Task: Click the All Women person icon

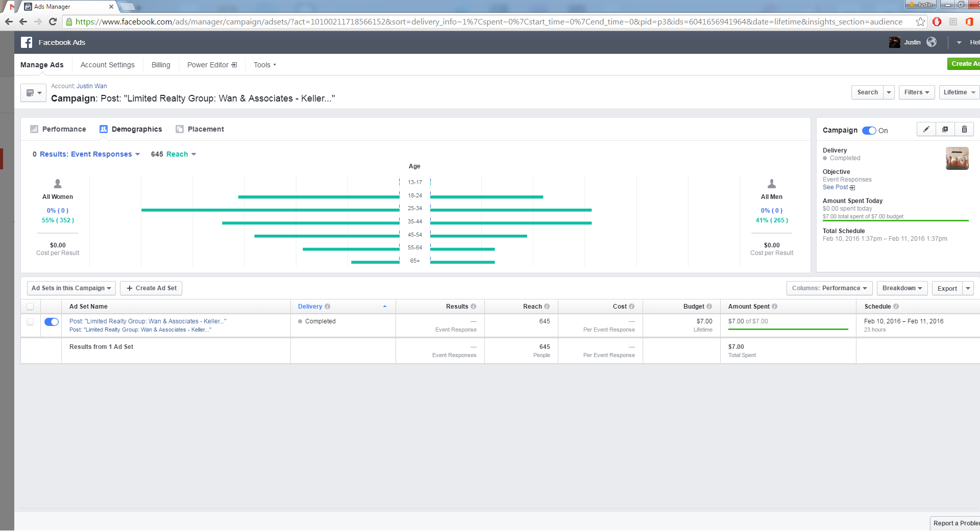Action: tap(58, 184)
